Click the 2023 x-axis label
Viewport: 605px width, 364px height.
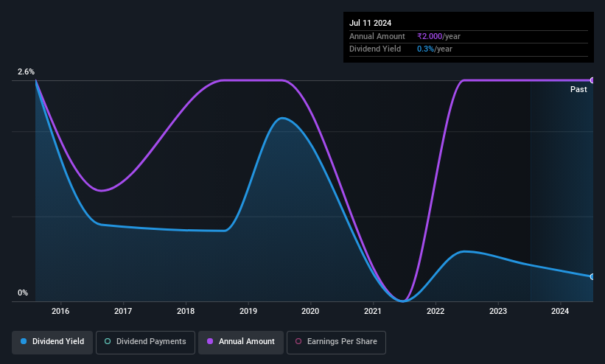(498, 311)
